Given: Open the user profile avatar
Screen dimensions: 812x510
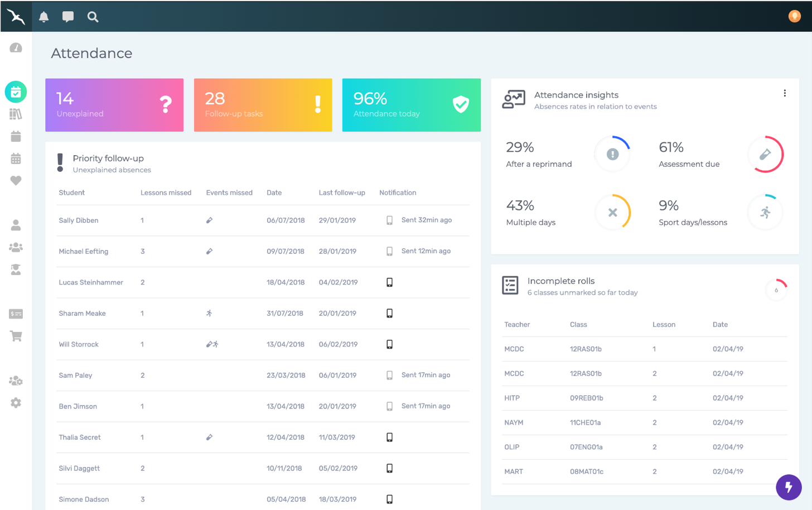Looking at the screenshot, I should (x=794, y=16).
